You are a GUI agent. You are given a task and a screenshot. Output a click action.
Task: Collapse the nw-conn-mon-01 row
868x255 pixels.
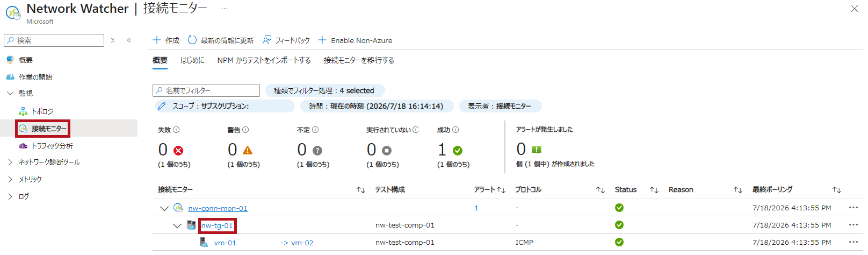tap(164, 208)
